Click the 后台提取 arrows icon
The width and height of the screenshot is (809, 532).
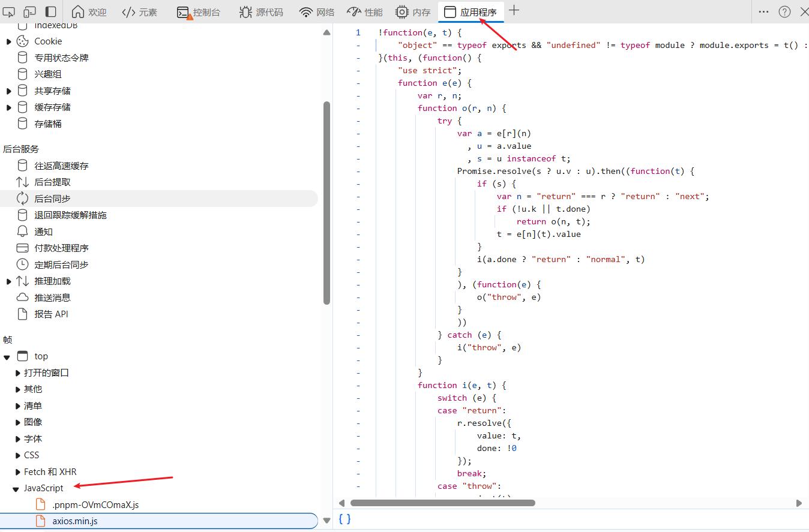point(22,182)
